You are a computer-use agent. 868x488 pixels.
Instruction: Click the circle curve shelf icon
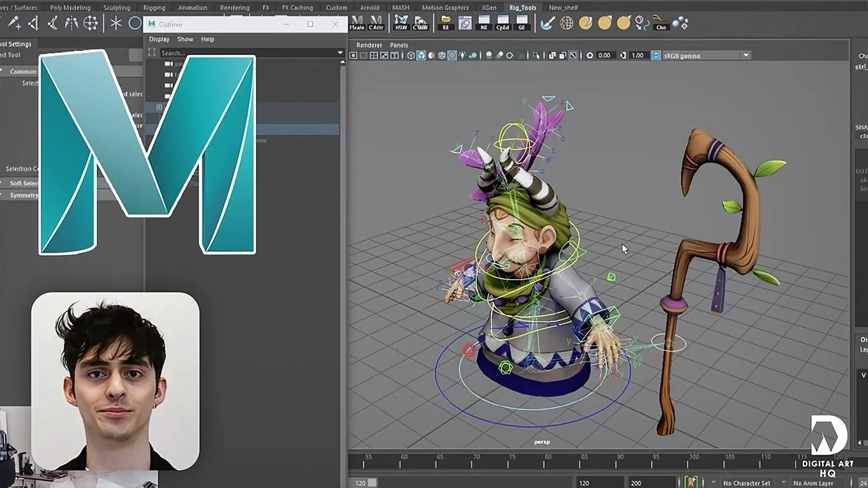(x=135, y=24)
